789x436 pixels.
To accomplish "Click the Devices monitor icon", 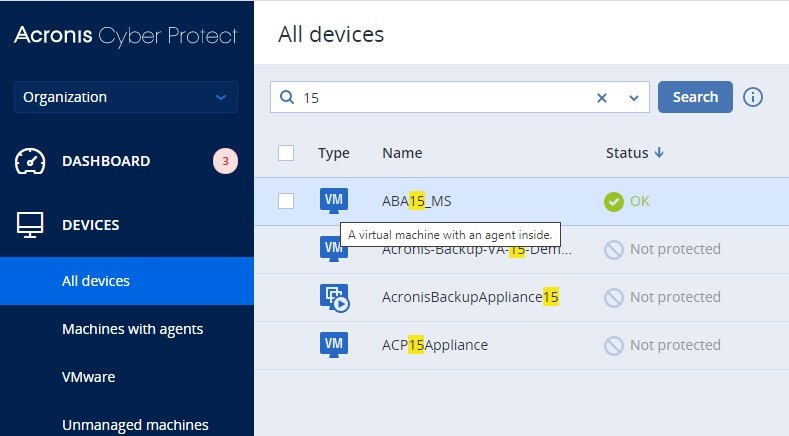I will click(x=30, y=225).
